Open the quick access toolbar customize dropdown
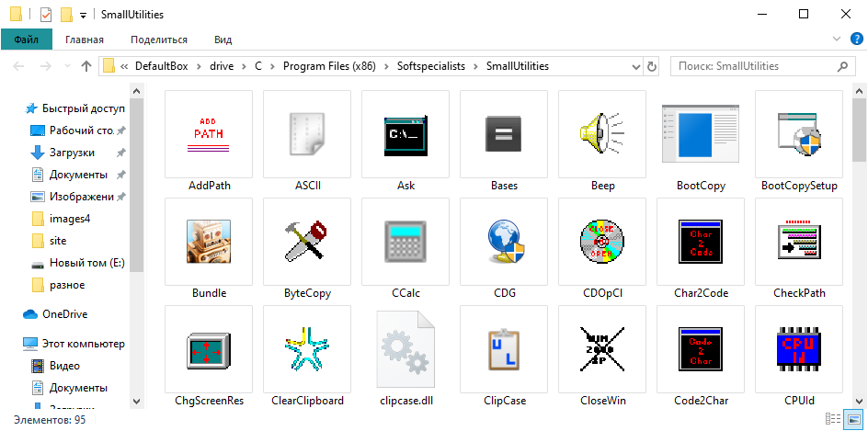 click(83, 16)
